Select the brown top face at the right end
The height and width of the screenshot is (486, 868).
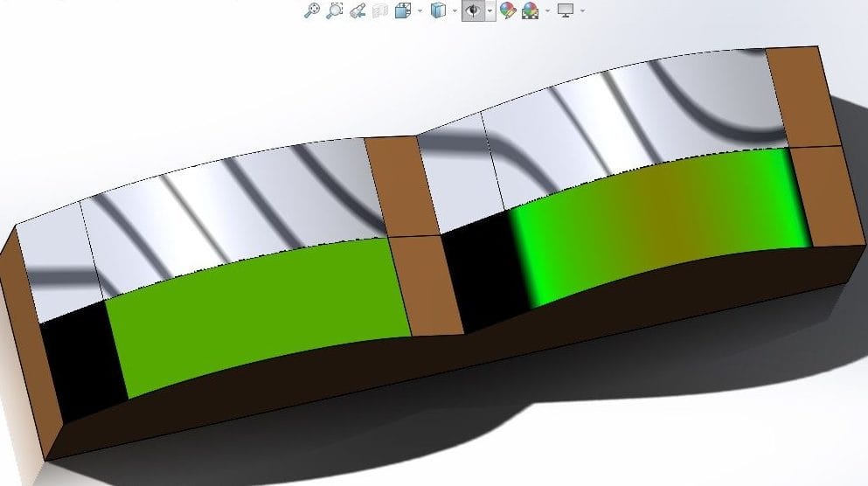802,96
